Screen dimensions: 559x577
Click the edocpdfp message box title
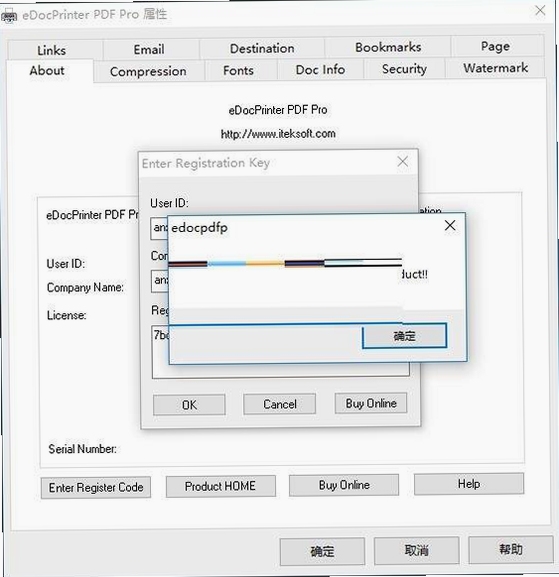(x=199, y=228)
